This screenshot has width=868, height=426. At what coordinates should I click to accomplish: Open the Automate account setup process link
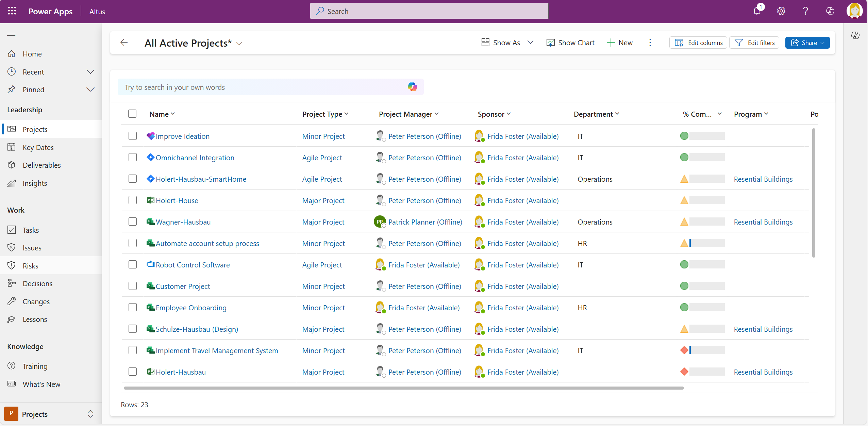click(207, 243)
